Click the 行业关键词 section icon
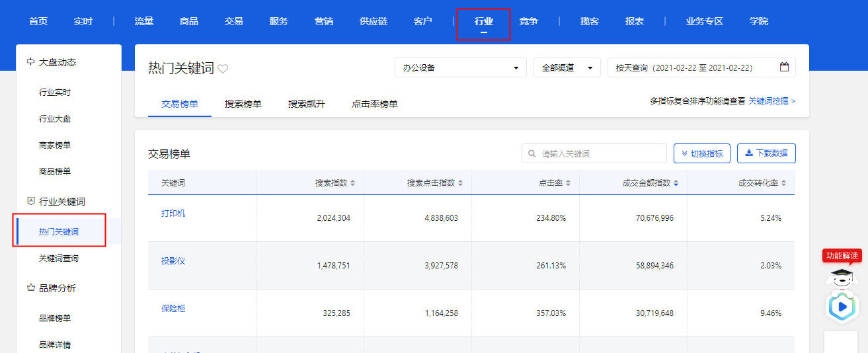Screen dimensions: 868x353 30,200
